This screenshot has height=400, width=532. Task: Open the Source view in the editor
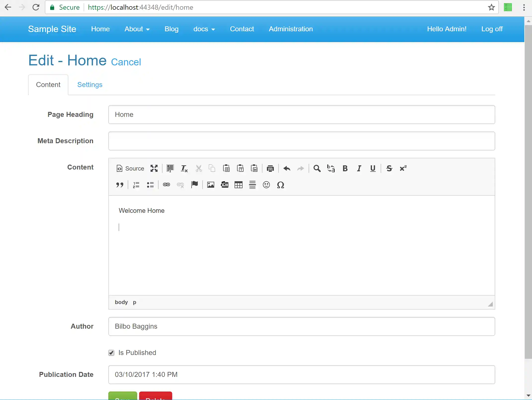coord(130,168)
